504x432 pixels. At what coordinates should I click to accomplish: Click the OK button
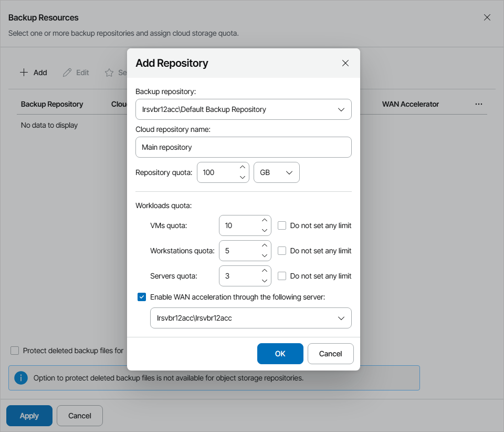coord(280,354)
